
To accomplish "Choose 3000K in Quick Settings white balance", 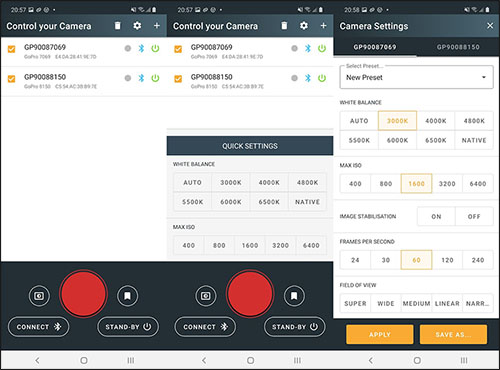I will [231, 182].
